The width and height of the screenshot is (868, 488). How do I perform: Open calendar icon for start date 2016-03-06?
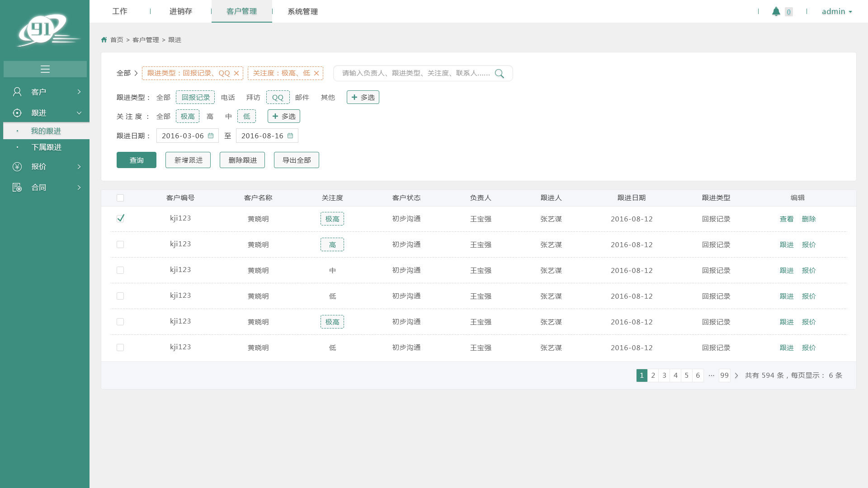211,136
